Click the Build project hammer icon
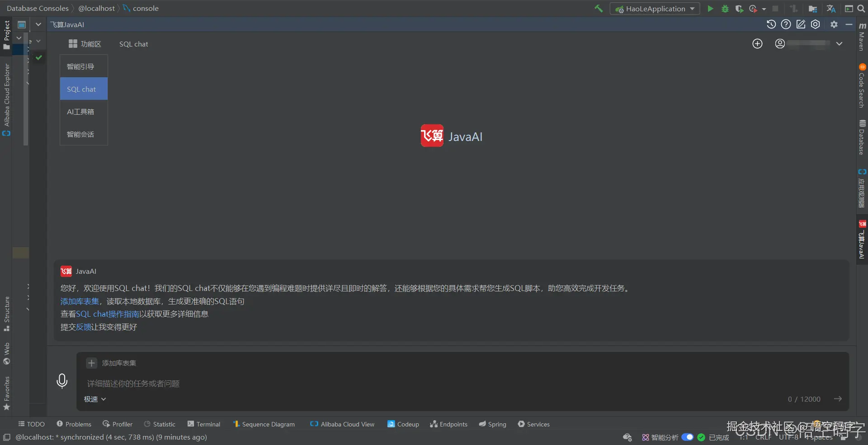 click(599, 9)
